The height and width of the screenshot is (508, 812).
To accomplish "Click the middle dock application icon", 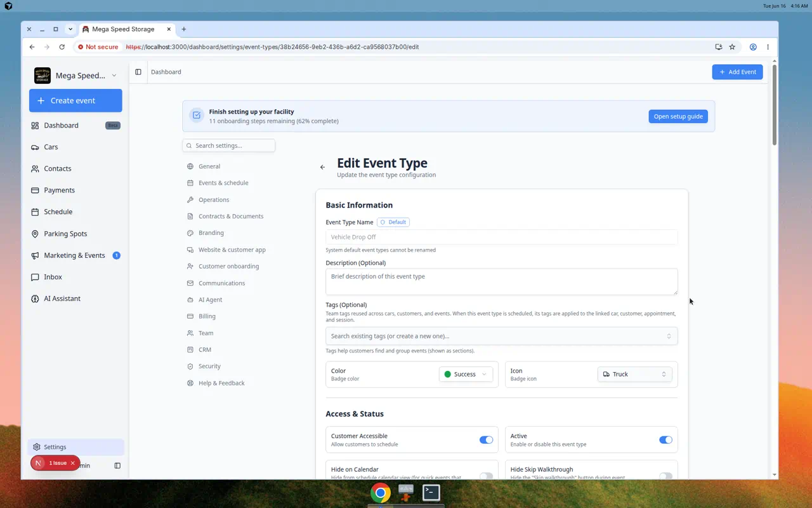I will pos(406,493).
